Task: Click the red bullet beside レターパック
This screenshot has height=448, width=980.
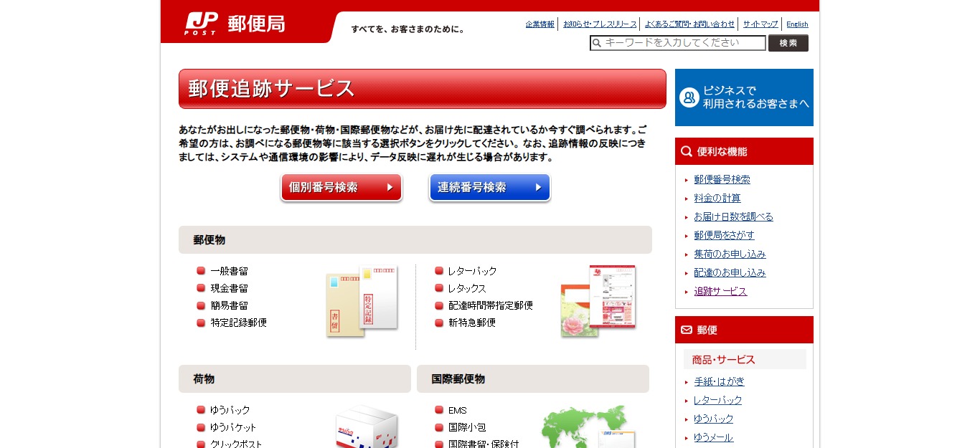Action: click(439, 271)
